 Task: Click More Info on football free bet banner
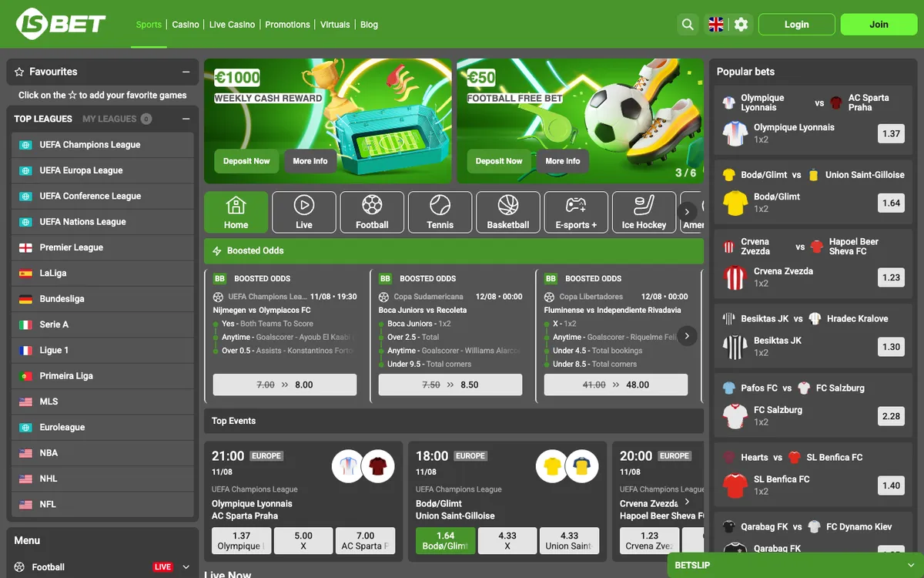click(563, 161)
